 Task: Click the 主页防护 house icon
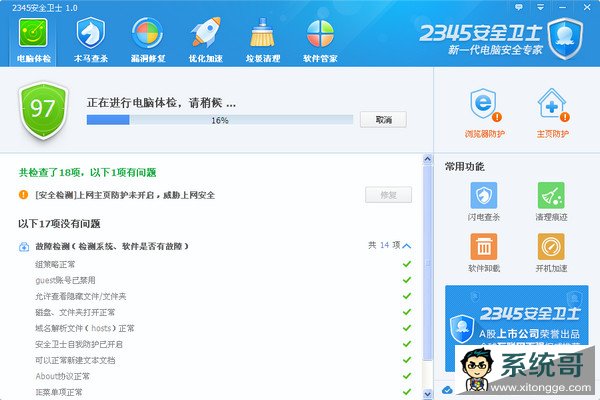pos(552,104)
